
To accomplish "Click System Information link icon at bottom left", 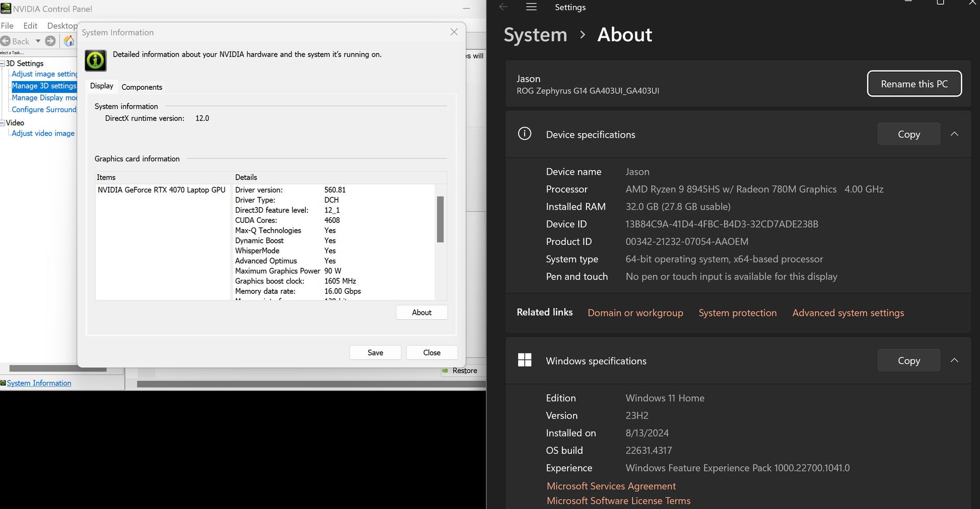I will 3,383.
